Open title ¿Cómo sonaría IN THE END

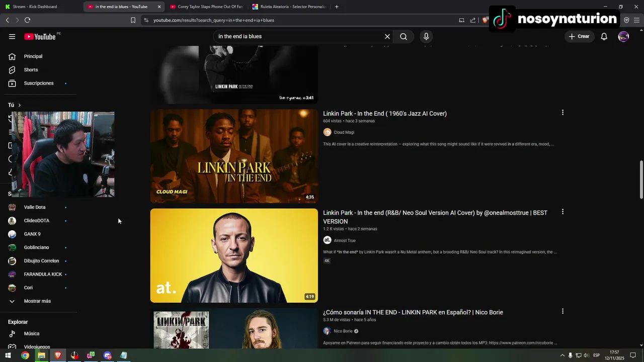413,312
